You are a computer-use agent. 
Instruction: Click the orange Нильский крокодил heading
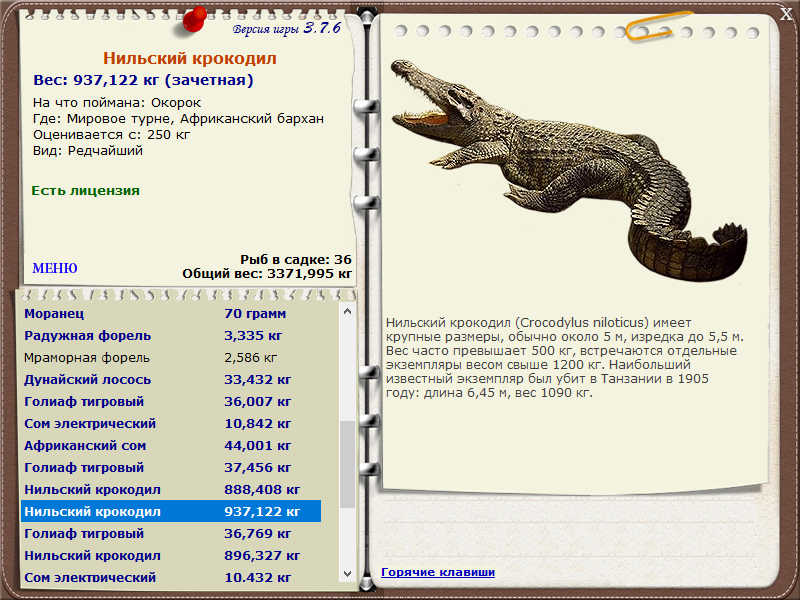pos(190,58)
